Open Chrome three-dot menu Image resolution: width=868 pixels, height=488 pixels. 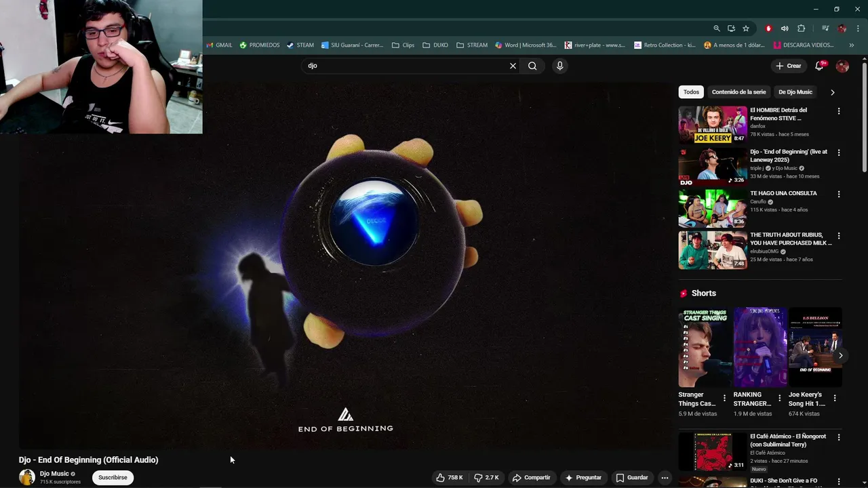tap(858, 28)
